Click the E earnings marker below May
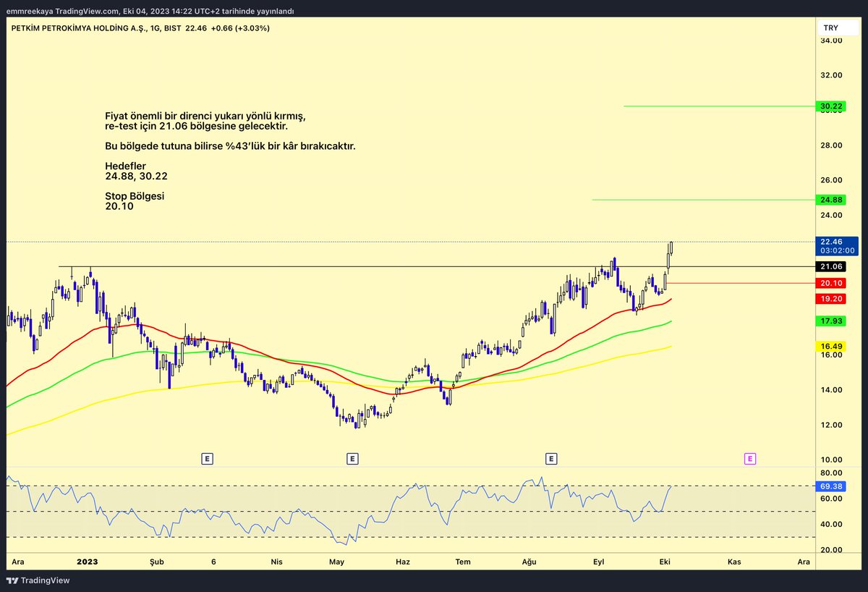 (x=352, y=458)
